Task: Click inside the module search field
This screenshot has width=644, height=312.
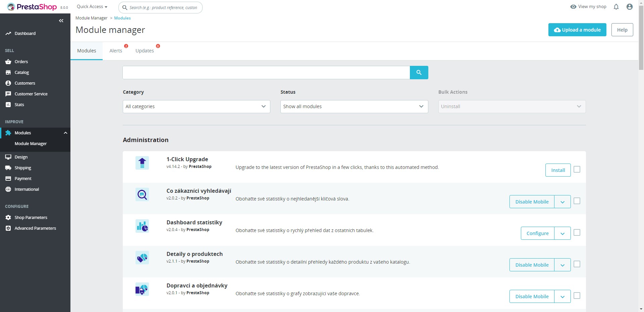Action: click(265, 72)
